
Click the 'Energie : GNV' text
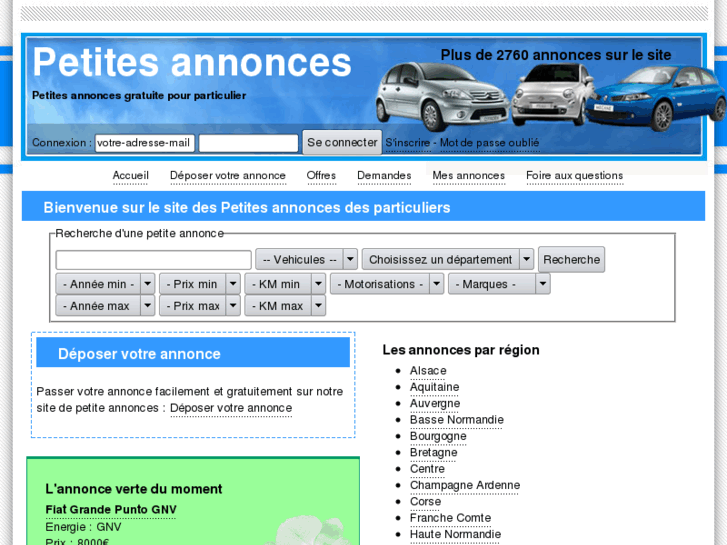pyautogui.click(x=83, y=527)
